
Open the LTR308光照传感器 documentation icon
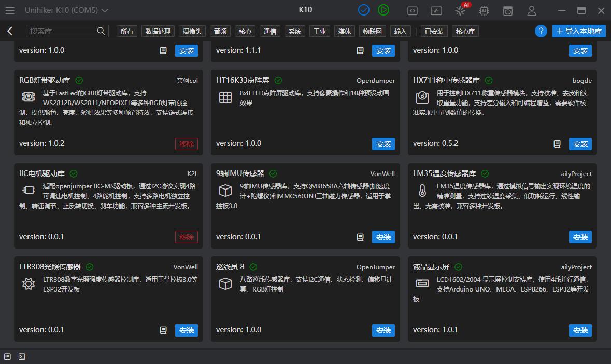coord(163,330)
